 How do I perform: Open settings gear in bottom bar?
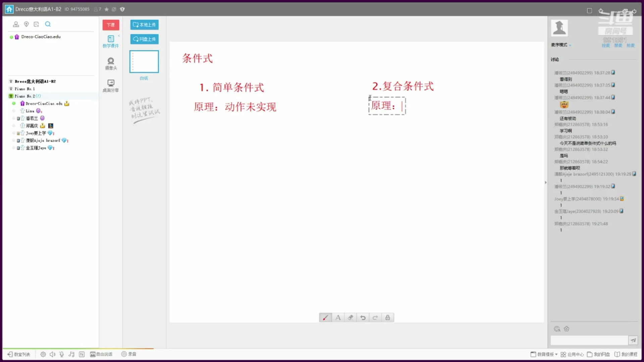click(x=43, y=354)
